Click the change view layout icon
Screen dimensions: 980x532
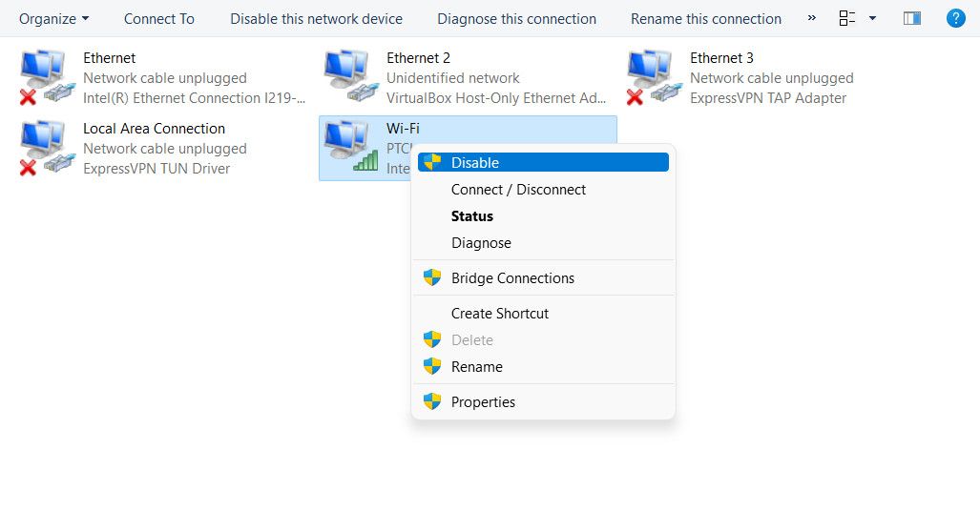coord(846,18)
